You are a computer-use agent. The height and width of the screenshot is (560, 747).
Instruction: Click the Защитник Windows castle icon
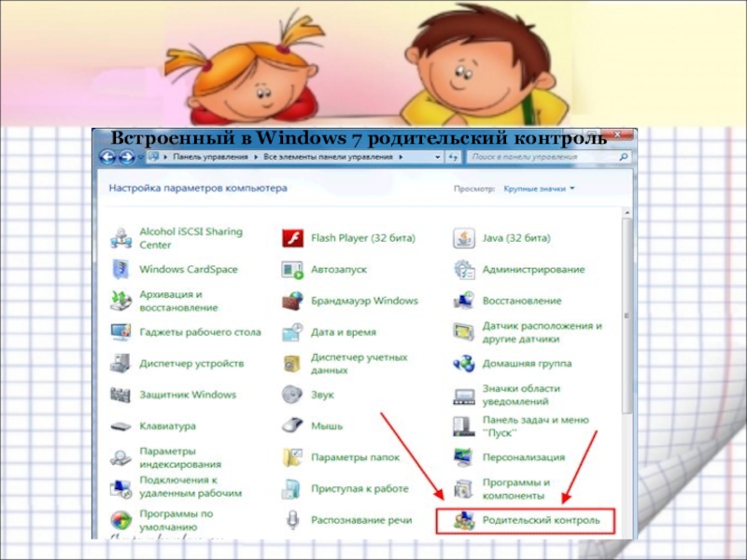pos(121,395)
